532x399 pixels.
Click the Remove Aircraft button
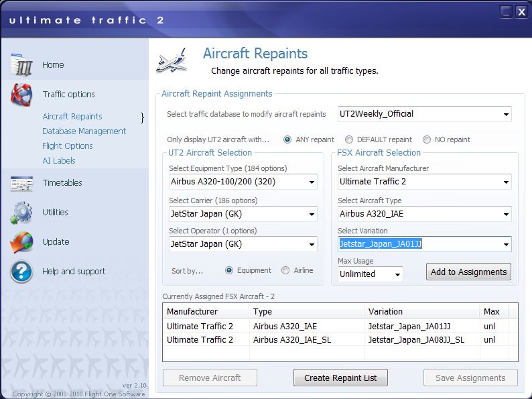[x=210, y=378]
